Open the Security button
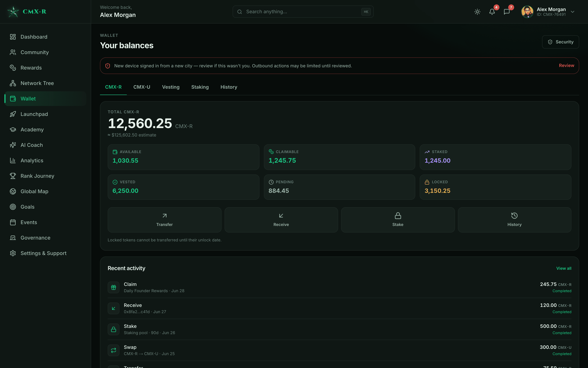Screen dimensions: 588x368 [x=560, y=42]
